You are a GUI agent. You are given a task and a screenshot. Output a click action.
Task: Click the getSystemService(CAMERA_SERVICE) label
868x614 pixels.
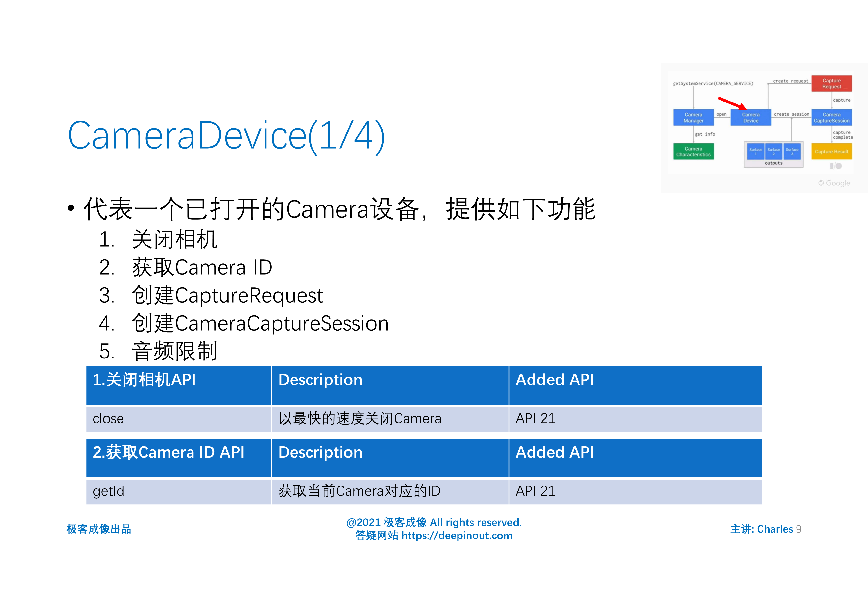713,84
